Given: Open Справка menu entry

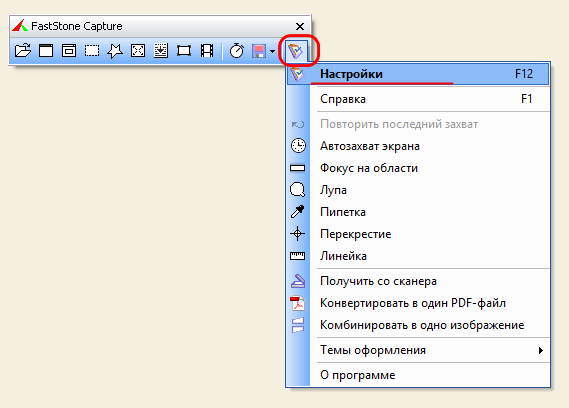Looking at the screenshot, I should click(418, 99).
